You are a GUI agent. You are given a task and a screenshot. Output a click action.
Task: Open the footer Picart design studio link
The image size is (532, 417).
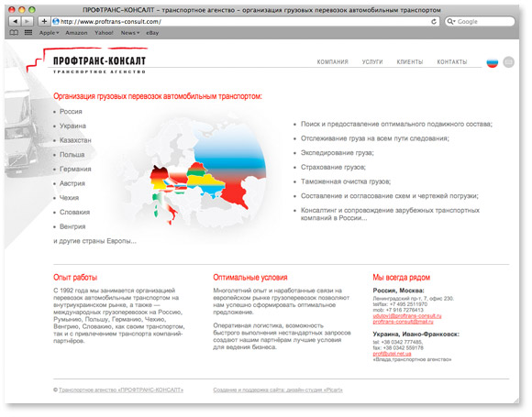pyautogui.click(x=278, y=390)
